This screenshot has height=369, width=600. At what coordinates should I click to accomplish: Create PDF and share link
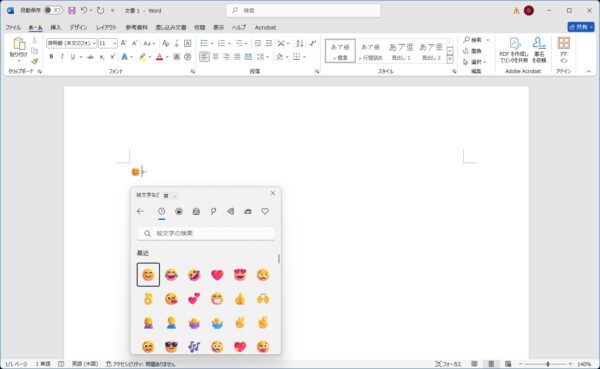514,50
